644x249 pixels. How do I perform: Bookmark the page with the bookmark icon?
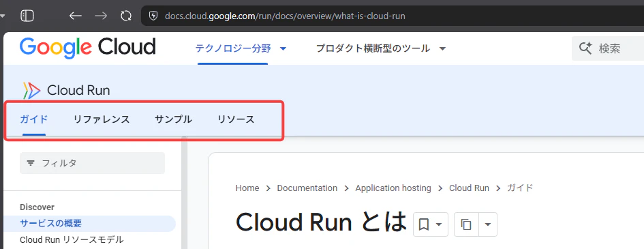[423, 224]
